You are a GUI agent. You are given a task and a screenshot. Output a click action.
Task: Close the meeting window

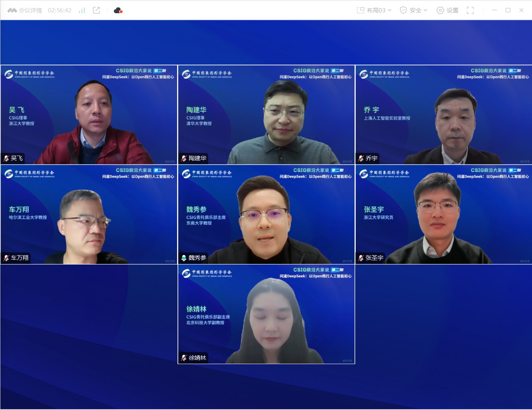(521, 10)
